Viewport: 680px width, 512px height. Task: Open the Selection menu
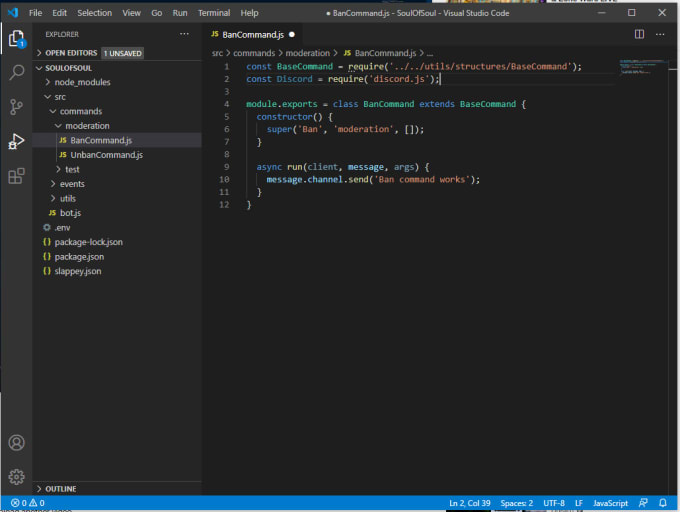[x=95, y=13]
